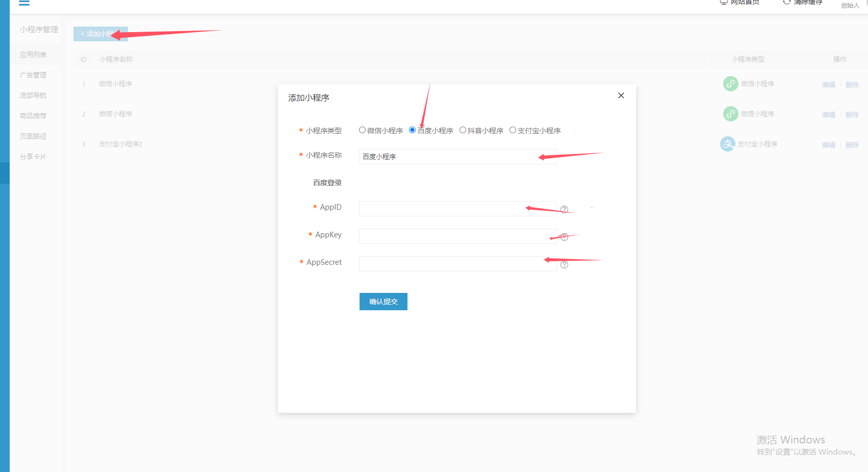This screenshot has height=472, width=868.
Task: Click 删除 for row 2
Action: point(852,115)
